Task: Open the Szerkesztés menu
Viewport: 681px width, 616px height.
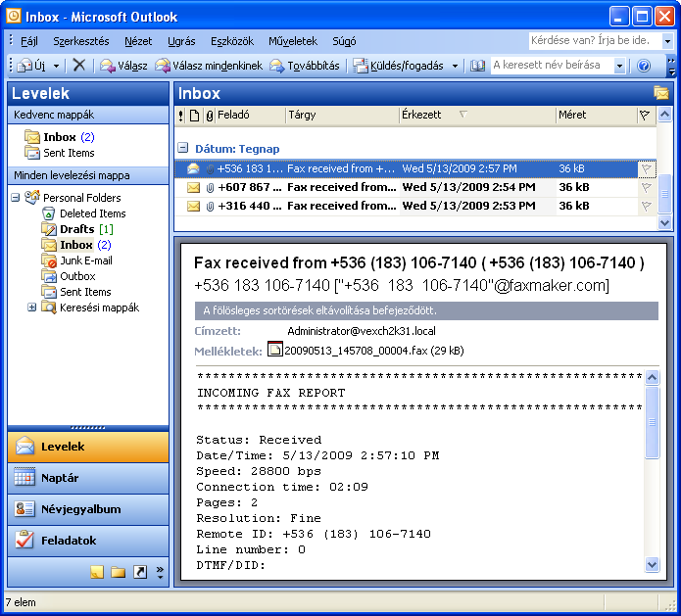Action: [x=81, y=41]
